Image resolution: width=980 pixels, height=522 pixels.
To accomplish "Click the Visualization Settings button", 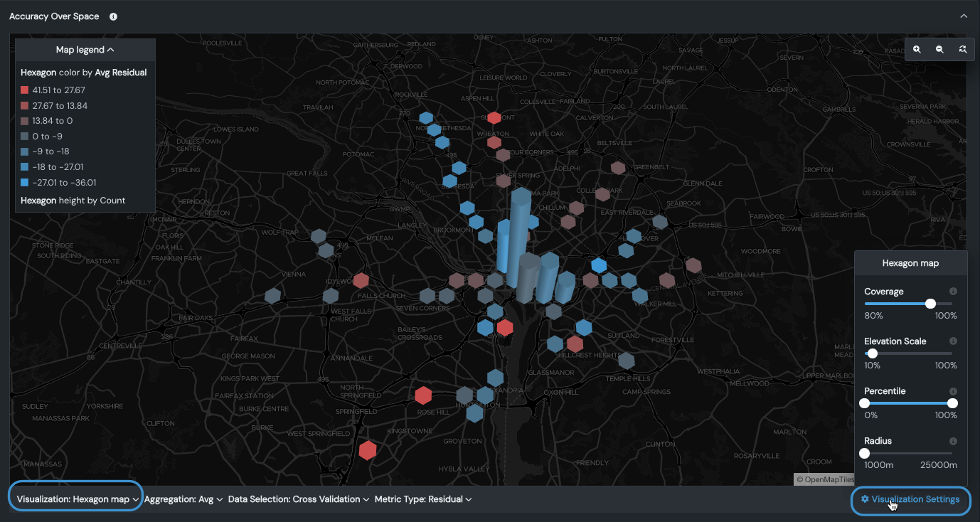I will [x=910, y=499].
